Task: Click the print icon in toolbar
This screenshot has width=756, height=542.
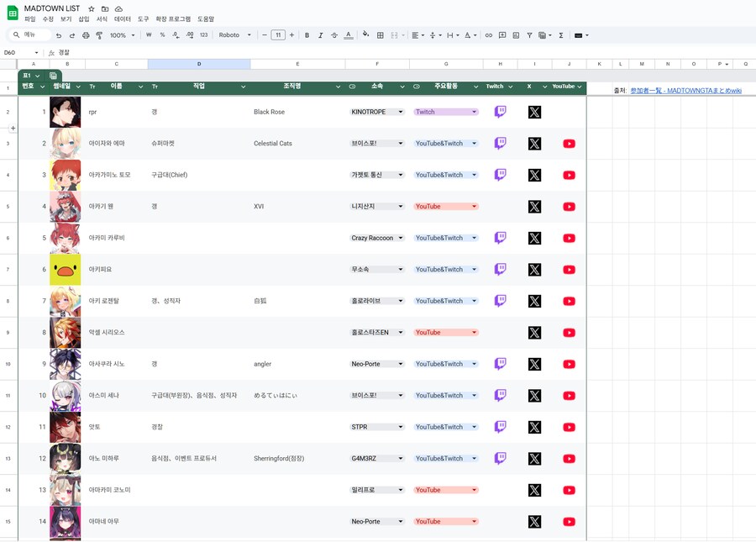Action: point(86,35)
